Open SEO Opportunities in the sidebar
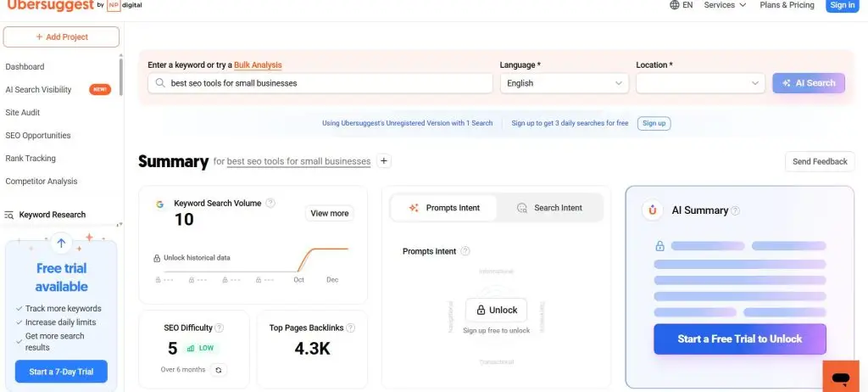 (38, 135)
